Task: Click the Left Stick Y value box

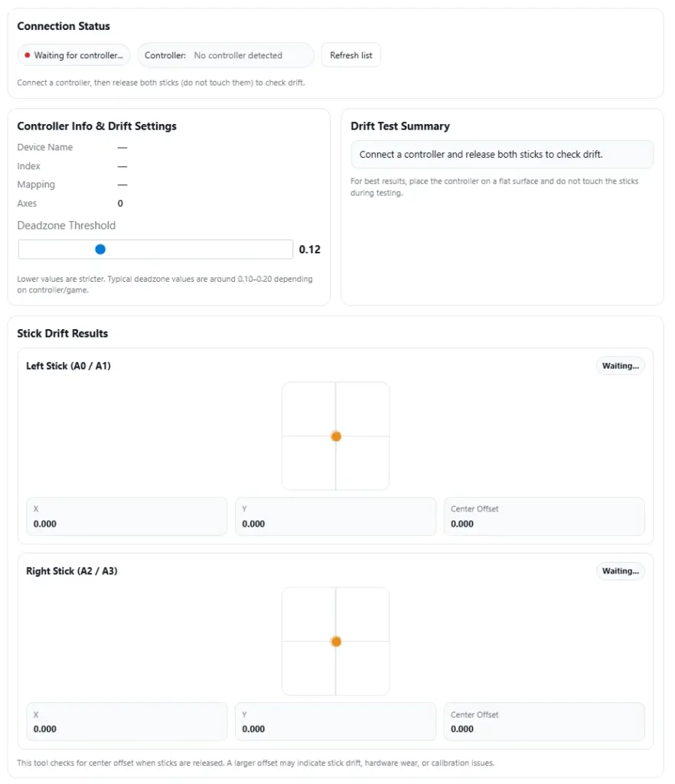Action: tap(335, 517)
